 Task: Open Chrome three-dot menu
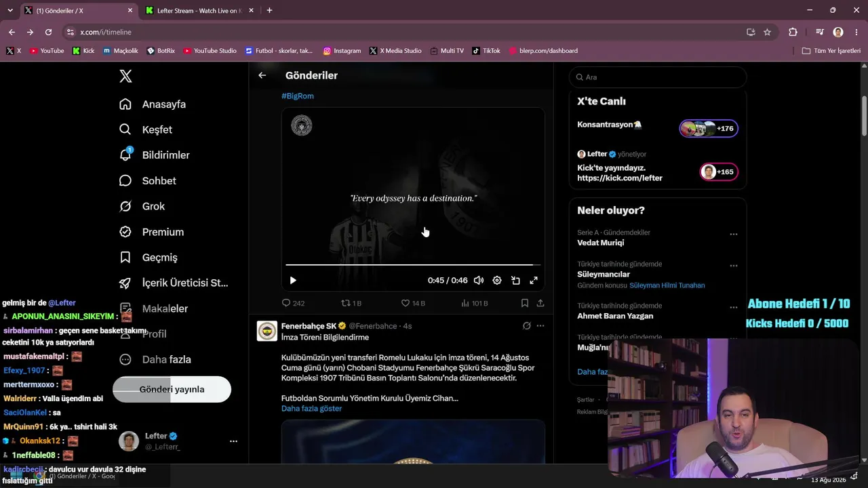(855, 32)
